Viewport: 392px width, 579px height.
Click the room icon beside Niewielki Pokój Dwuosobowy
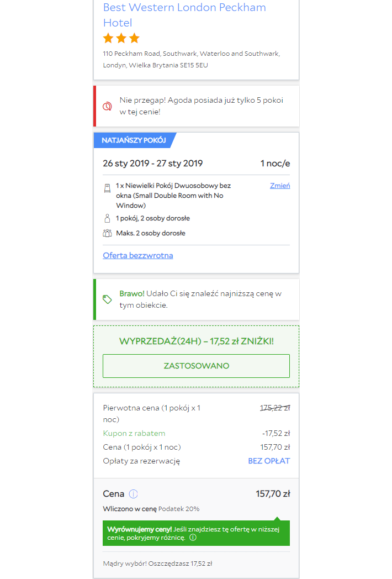[107, 188]
